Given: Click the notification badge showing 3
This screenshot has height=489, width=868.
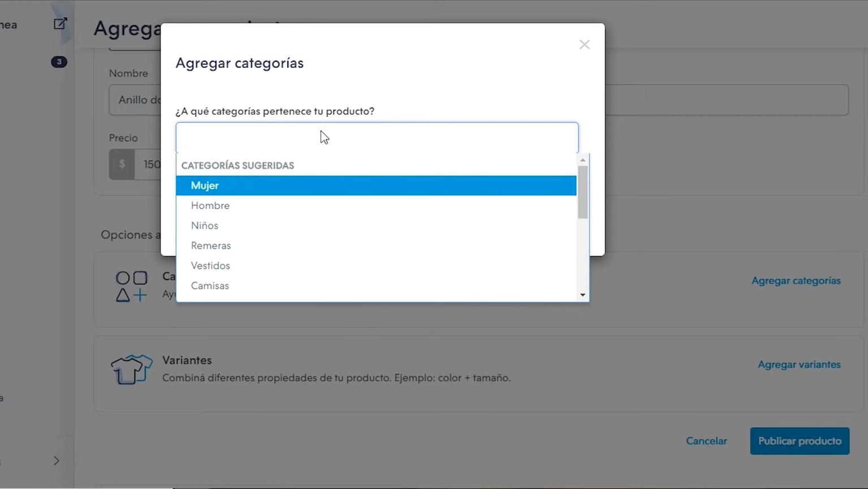Looking at the screenshot, I should (59, 62).
